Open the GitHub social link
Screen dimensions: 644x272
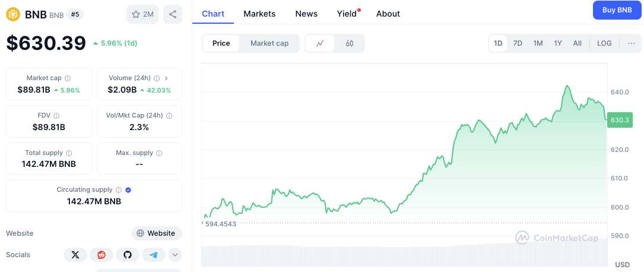pos(128,255)
